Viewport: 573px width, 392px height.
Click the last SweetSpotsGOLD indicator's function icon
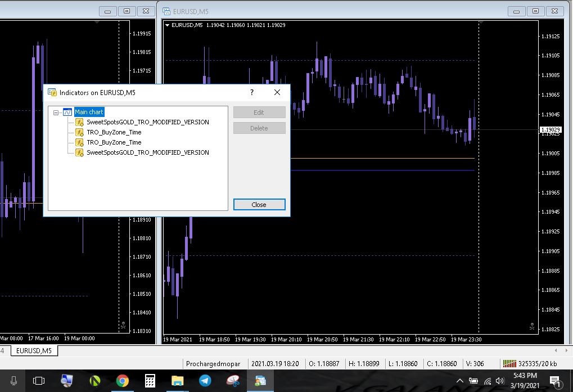[x=79, y=152]
